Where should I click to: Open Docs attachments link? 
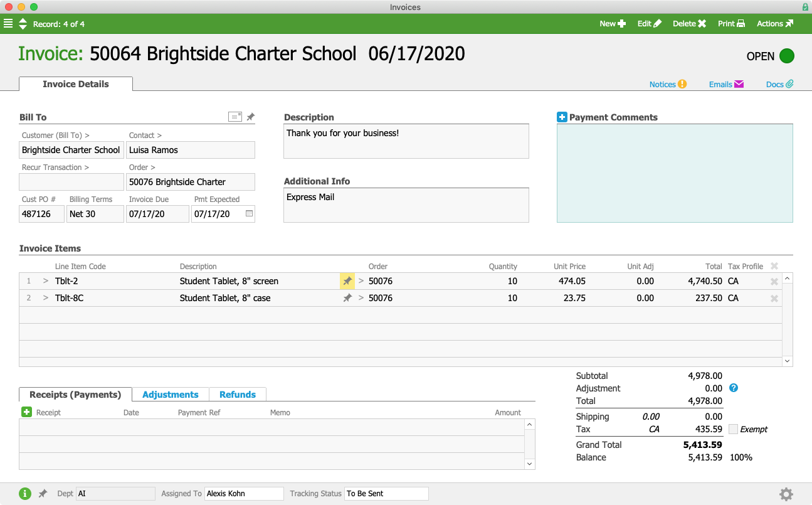coord(779,84)
